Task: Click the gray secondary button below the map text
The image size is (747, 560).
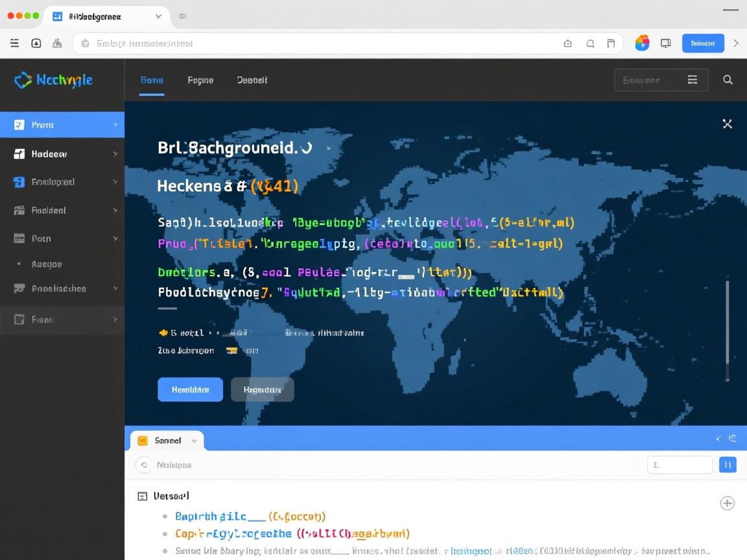Action: [x=262, y=390]
